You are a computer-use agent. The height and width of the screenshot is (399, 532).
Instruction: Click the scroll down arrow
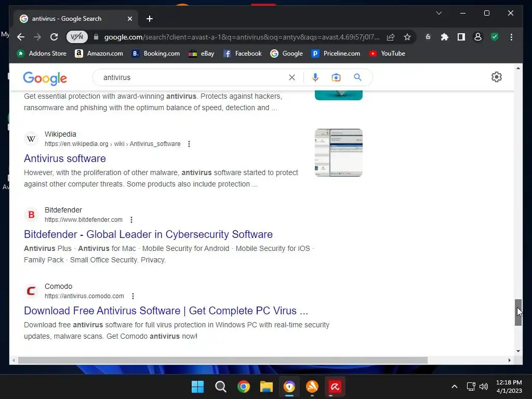click(518, 351)
